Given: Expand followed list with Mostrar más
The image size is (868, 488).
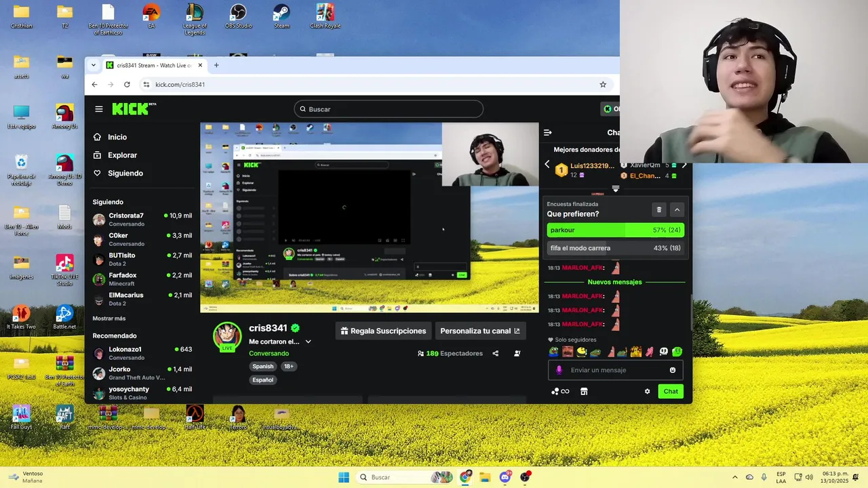Looking at the screenshot, I should pos(109,319).
